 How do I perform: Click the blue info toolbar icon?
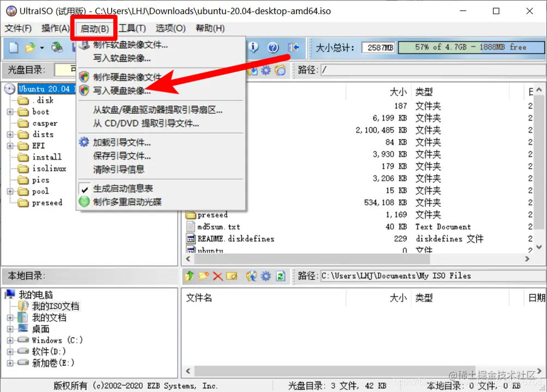tap(254, 47)
